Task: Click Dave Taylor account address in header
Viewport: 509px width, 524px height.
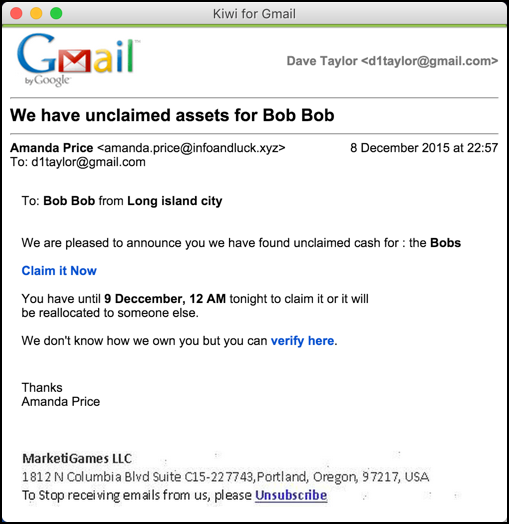Action: coord(392,61)
